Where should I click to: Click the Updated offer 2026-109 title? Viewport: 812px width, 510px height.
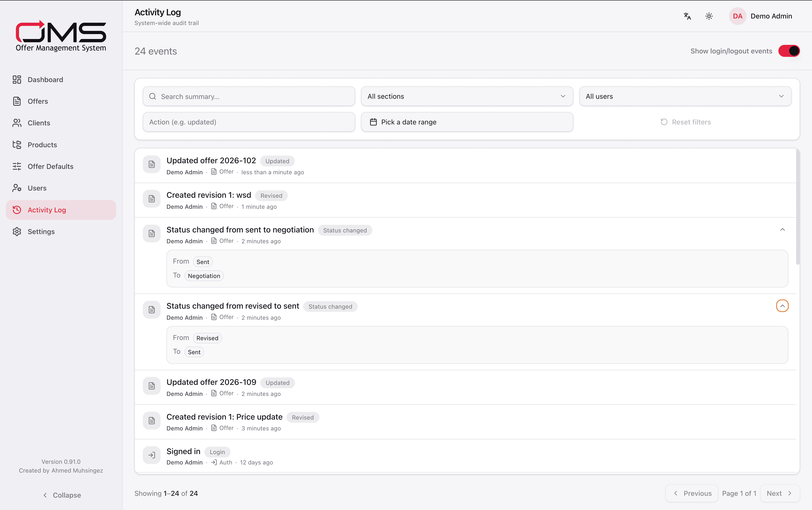coord(211,382)
